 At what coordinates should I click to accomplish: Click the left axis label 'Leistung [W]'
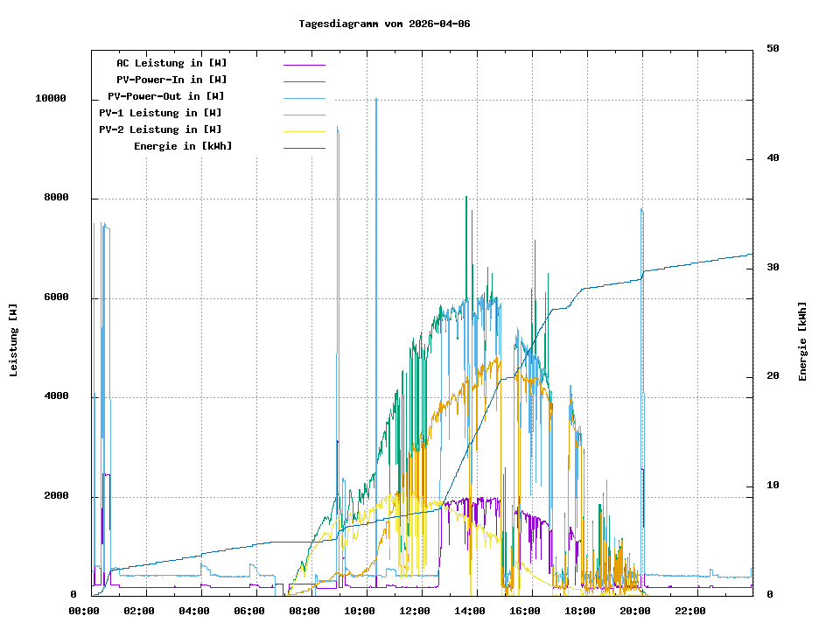pyautogui.click(x=14, y=339)
